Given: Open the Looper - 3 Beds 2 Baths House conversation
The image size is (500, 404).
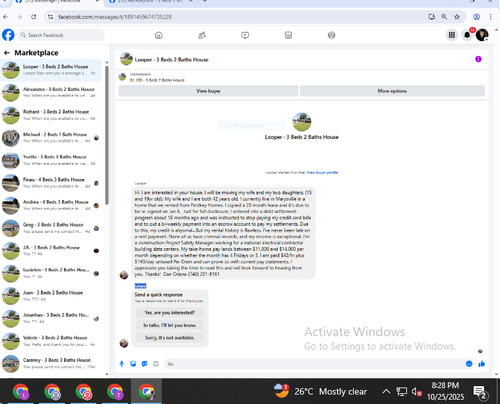Looking at the screenshot, I should click(x=51, y=70).
